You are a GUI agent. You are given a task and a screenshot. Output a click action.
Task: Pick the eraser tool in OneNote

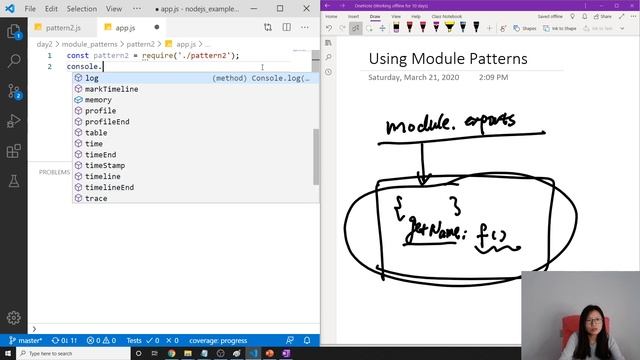396,27
